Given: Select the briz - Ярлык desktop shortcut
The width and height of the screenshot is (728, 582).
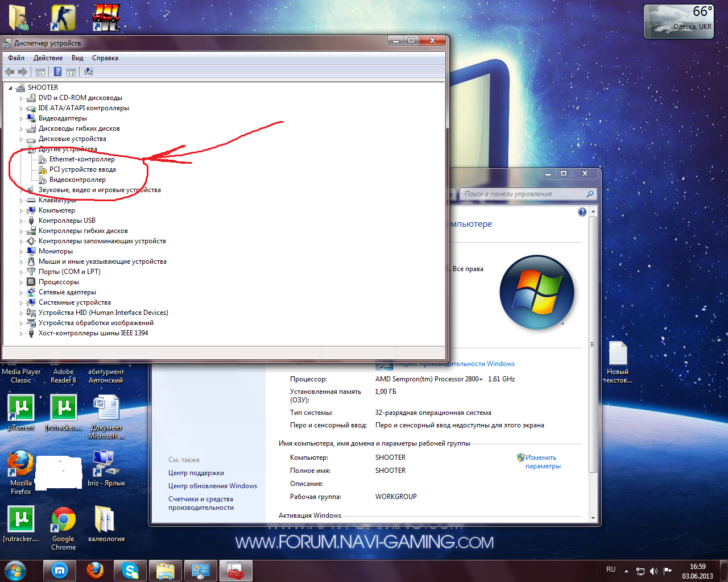Looking at the screenshot, I should point(106,469).
